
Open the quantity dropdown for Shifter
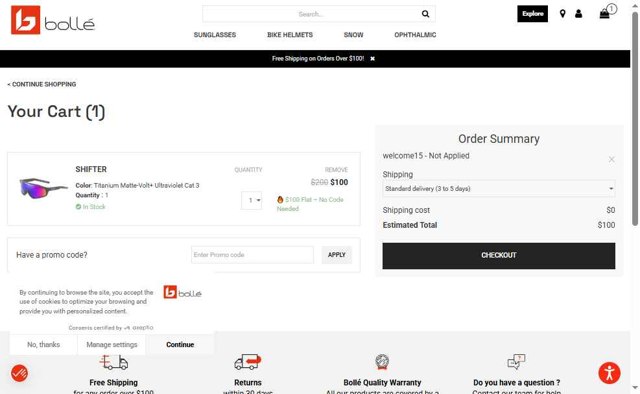[251, 200]
